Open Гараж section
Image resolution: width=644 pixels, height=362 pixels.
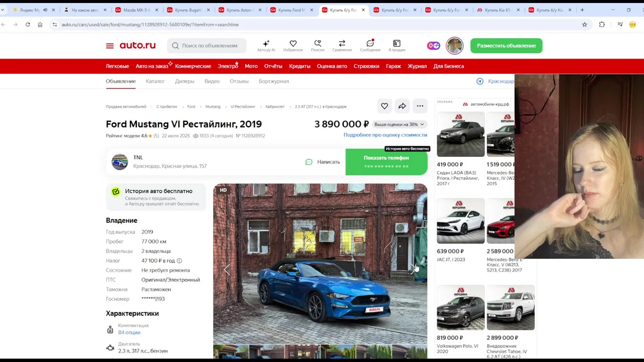393,66
